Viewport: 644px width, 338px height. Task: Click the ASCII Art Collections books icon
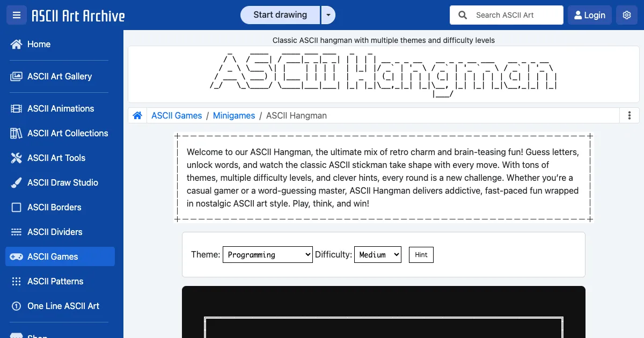point(16,133)
